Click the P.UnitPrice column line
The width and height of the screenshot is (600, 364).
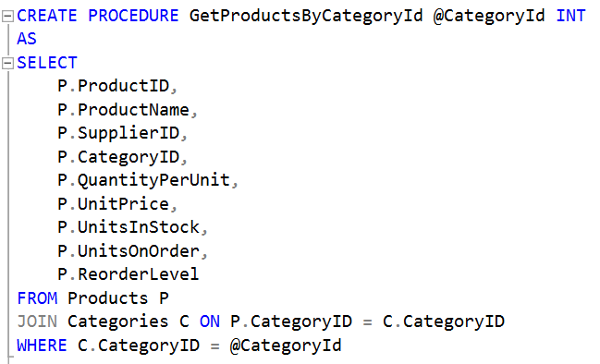[117, 204]
